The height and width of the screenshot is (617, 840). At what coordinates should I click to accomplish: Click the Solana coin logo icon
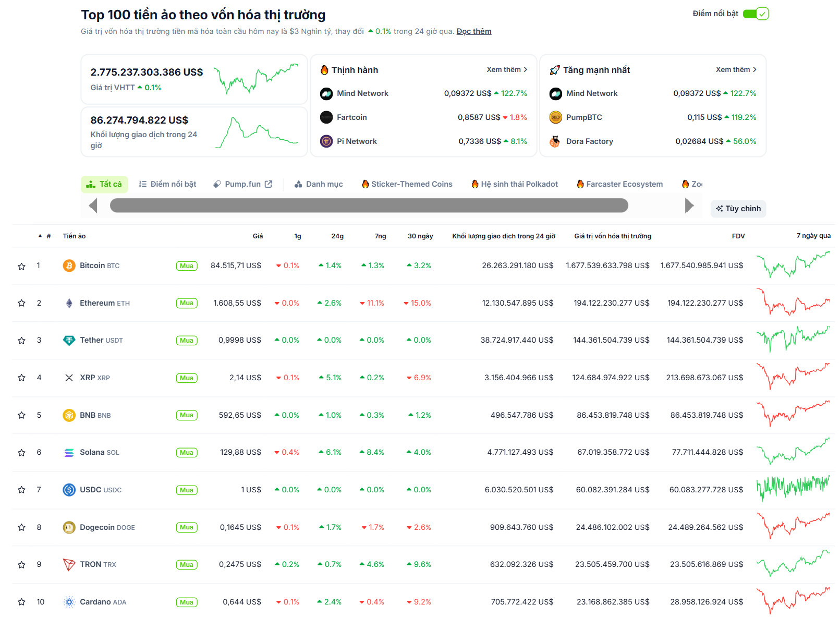69,453
